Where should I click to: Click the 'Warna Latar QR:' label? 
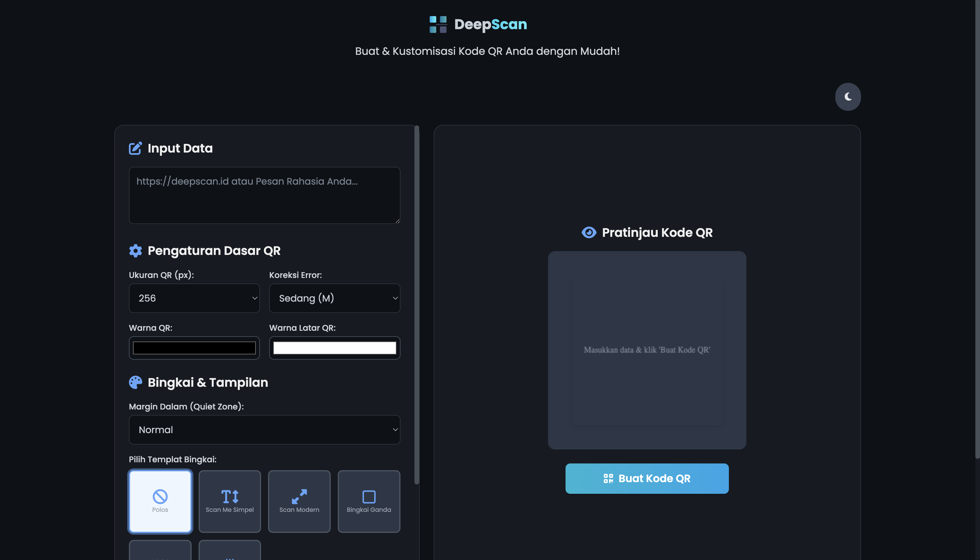click(x=302, y=328)
